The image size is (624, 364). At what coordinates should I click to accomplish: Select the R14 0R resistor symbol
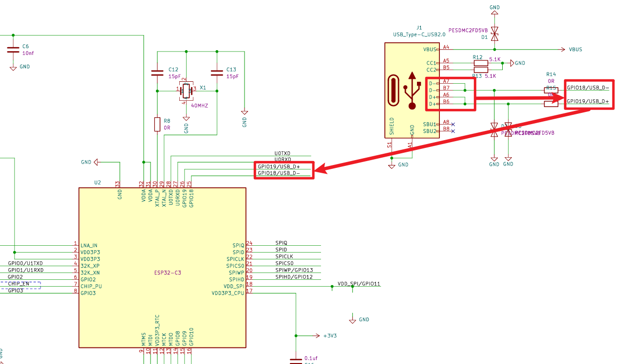pyautogui.click(x=550, y=90)
